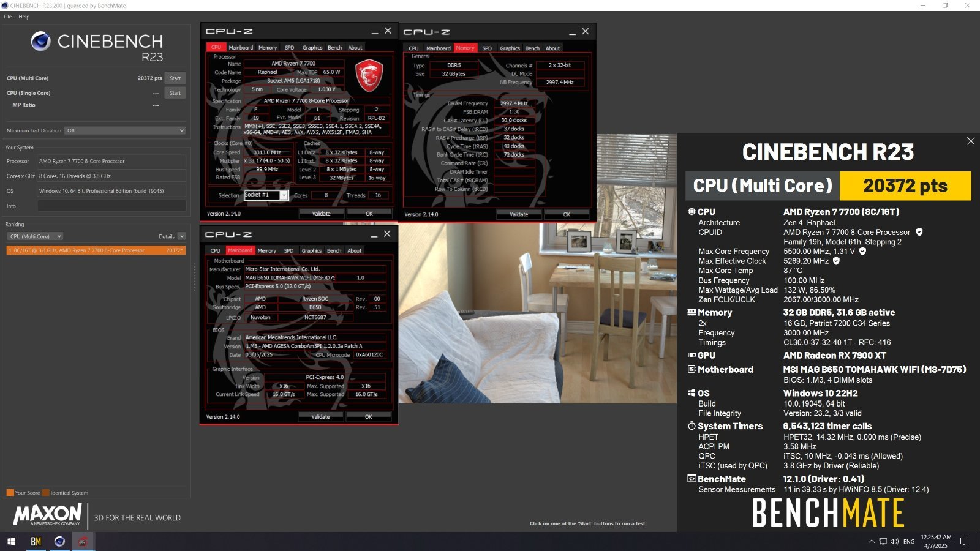Open Memory tab in the bottom CPU-Z Mainboard window

click(x=267, y=251)
